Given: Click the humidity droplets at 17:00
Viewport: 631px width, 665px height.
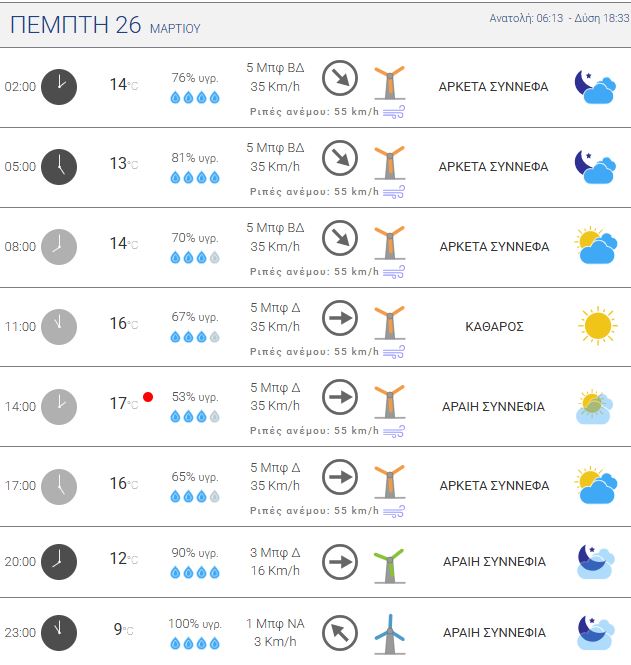Looking at the screenshot, I should click(x=194, y=496).
